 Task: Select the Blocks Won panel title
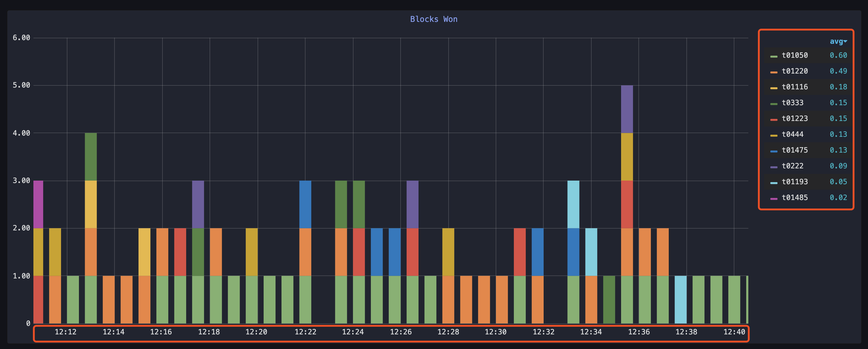coord(433,19)
